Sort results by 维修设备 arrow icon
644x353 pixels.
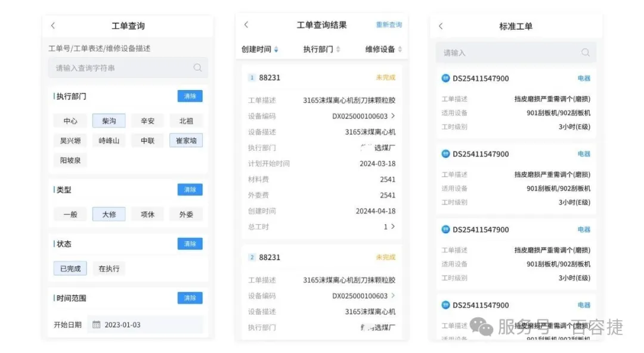(x=400, y=49)
